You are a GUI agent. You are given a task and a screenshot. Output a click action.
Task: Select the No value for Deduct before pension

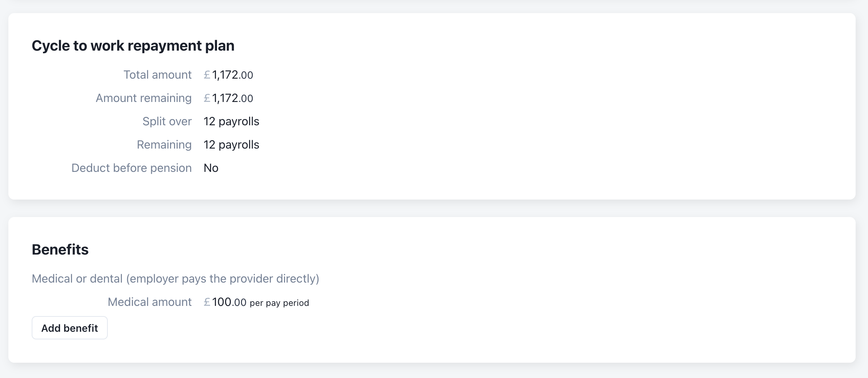click(211, 168)
